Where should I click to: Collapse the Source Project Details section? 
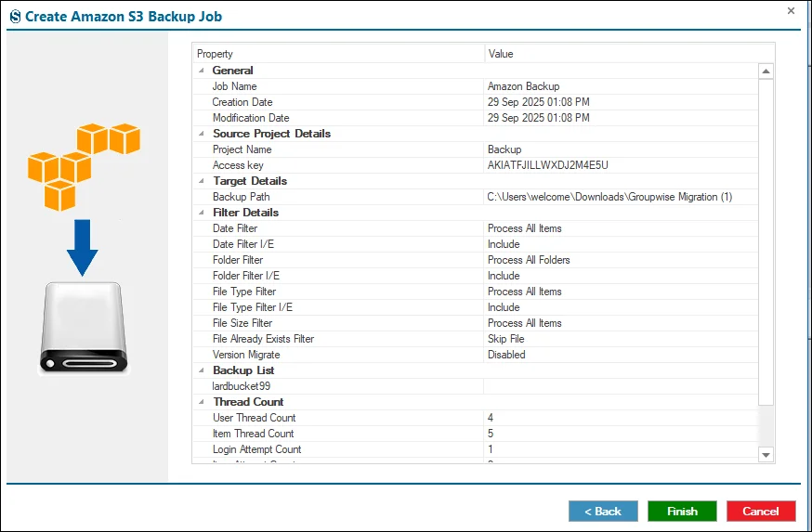[x=202, y=134]
